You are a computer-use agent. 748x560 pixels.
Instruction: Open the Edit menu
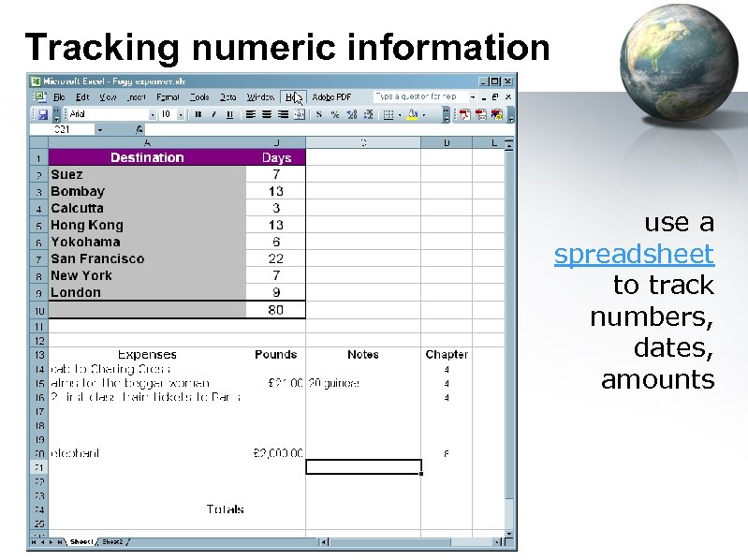click(82, 97)
